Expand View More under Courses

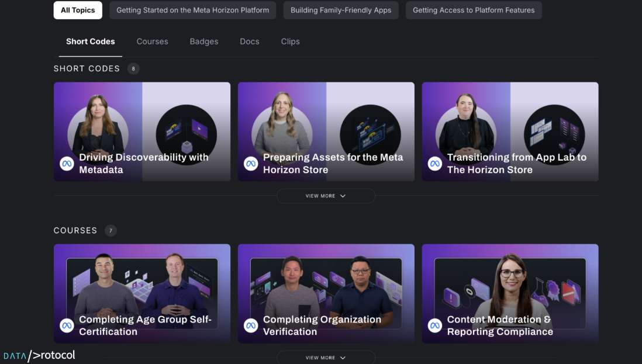pyautogui.click(x=326, y=358)
